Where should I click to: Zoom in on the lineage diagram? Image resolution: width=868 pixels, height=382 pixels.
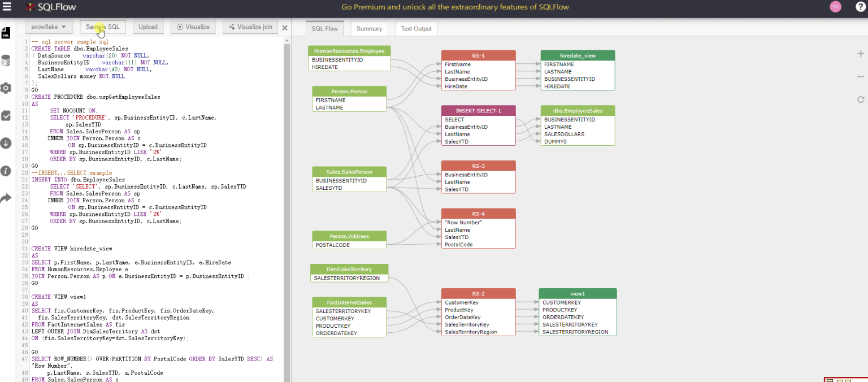860,53
